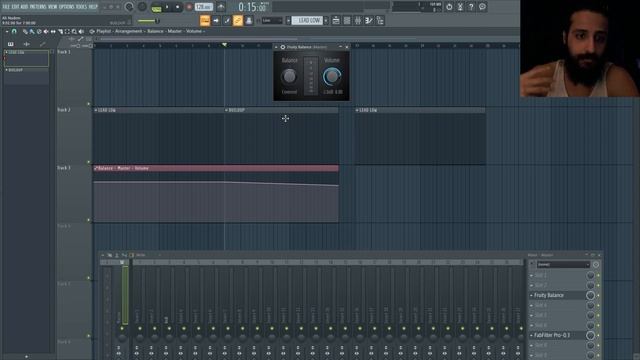This screenshot has width=640, height=360.
Task: Click the Track 3 label
Action: [x=64, y=168]
